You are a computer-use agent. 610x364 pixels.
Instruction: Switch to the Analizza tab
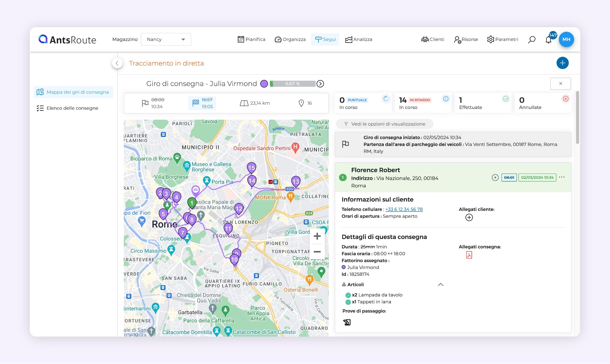359,39
